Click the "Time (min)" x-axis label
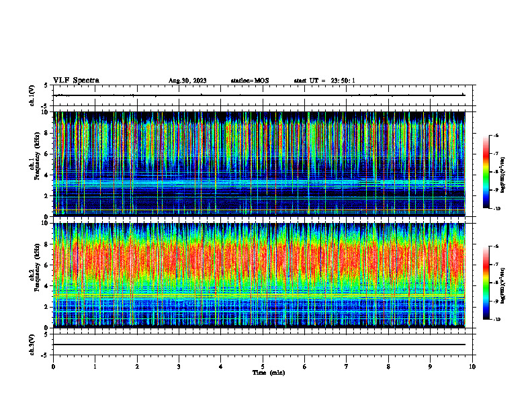The width and height of the screenshot is (532, 411). tap(269, 373)
